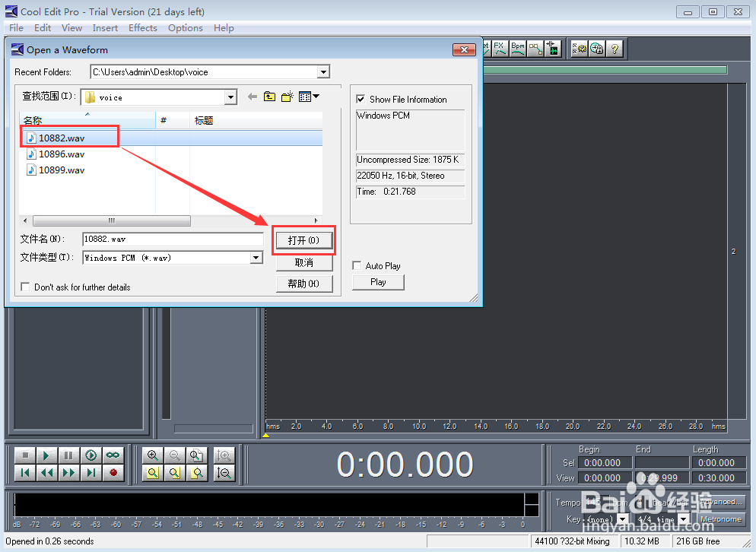Zoom in vertically icon
The height and width of the screenshot is (552, 756).
tap(224, 455)
